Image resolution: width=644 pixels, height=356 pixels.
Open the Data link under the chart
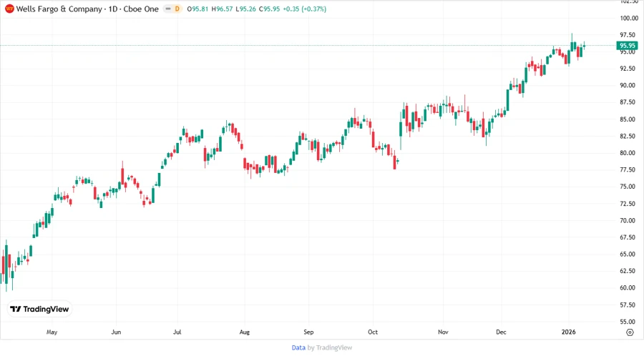(x=298, y=347)
